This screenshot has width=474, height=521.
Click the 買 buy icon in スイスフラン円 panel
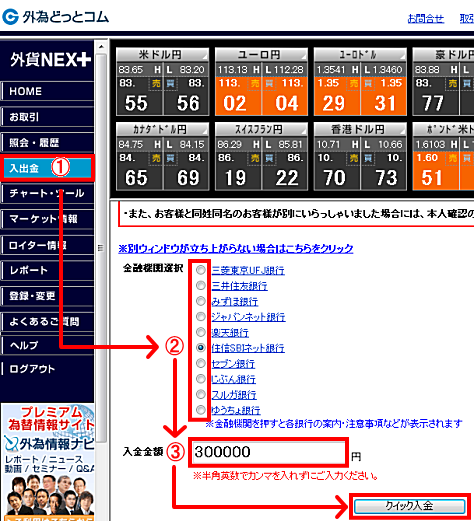(x=269, y=158)
